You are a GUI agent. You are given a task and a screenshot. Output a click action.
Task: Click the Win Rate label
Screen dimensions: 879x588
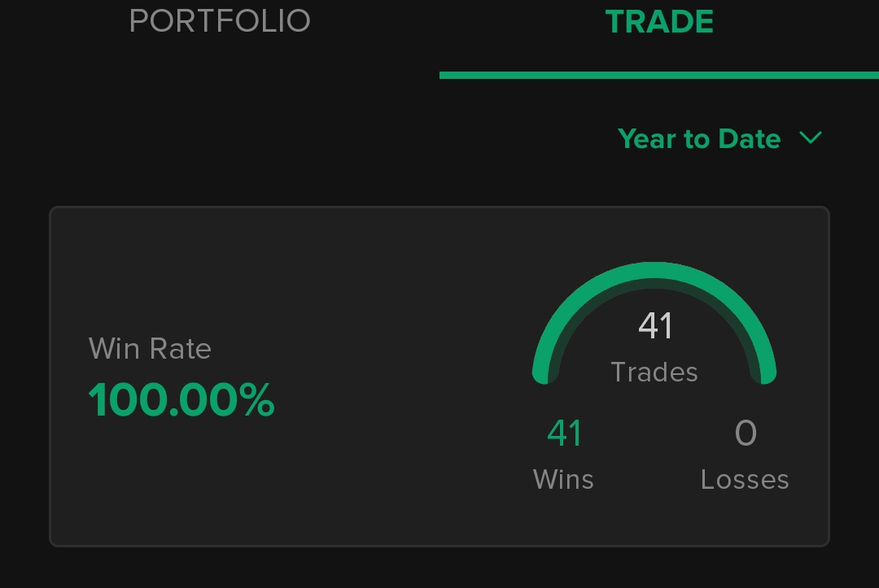tap(150, 348)
